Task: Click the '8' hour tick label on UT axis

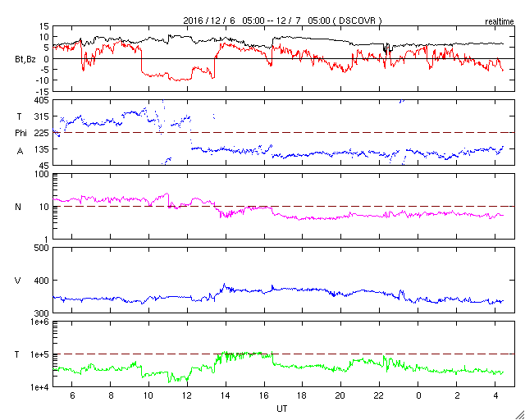Action: [111, 395]
